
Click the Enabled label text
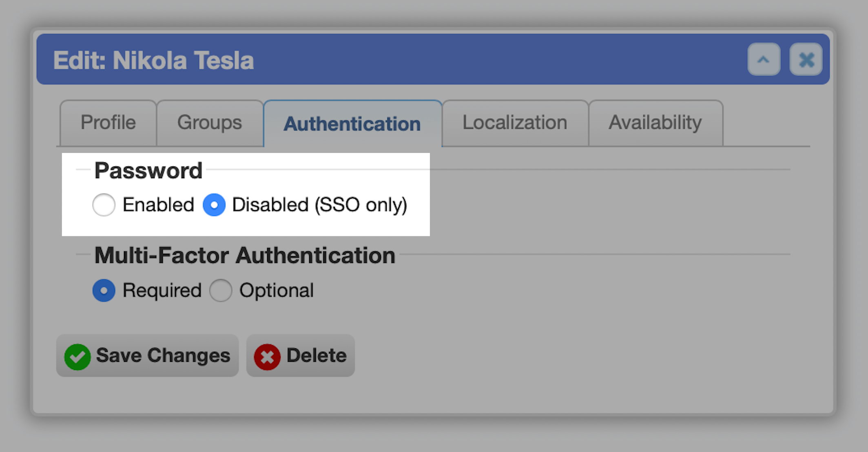tap(158, 205)
